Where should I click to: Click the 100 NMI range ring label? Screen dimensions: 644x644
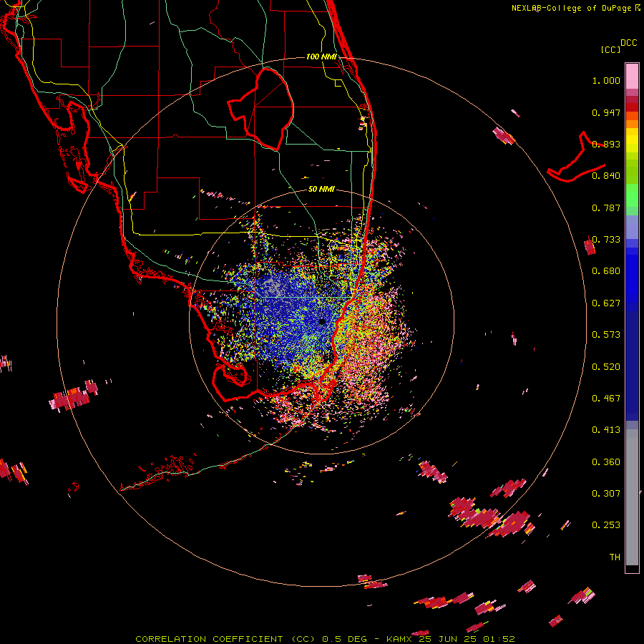321,57
